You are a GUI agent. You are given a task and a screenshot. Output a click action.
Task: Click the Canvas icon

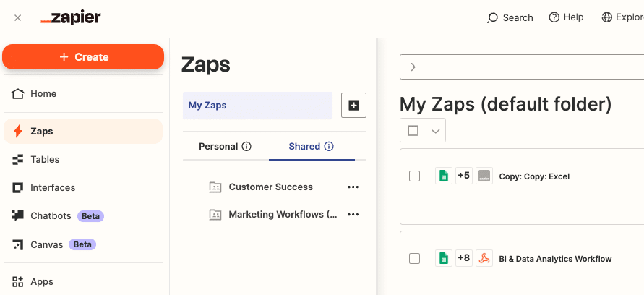[x=17, y=244]
